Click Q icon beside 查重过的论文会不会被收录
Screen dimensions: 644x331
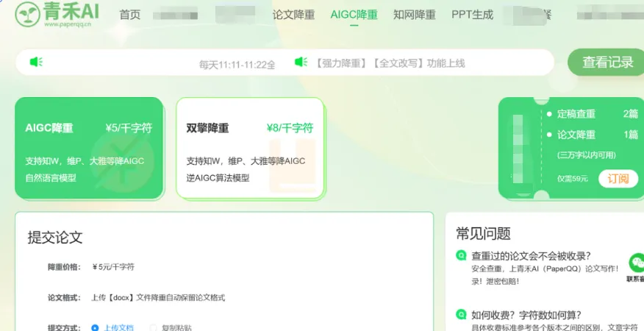(461, 255)
